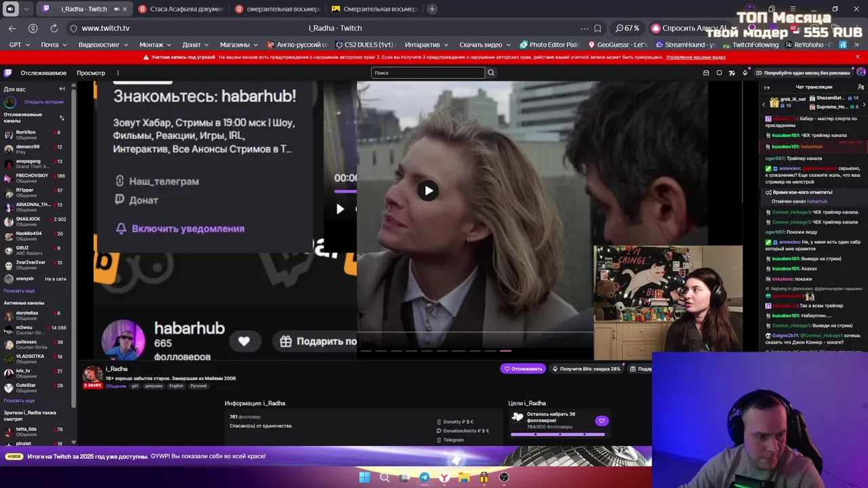Open tab list chevron near sound icon
This screenshot has height=488, width=868.
(26, 9)
